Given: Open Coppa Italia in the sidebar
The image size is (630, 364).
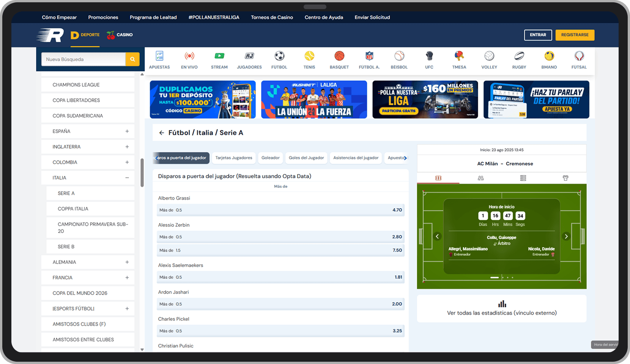Looking at the screenshot, I should click(x=90, y=209).
